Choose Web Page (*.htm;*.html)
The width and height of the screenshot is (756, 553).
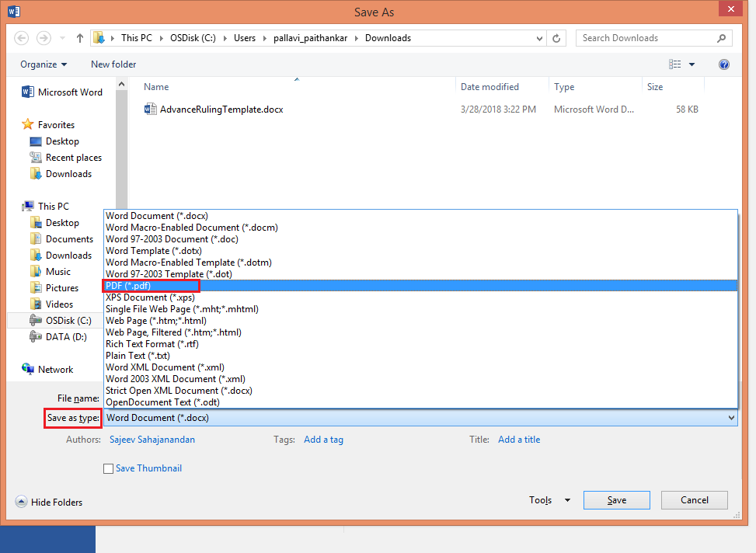point(420,321)
